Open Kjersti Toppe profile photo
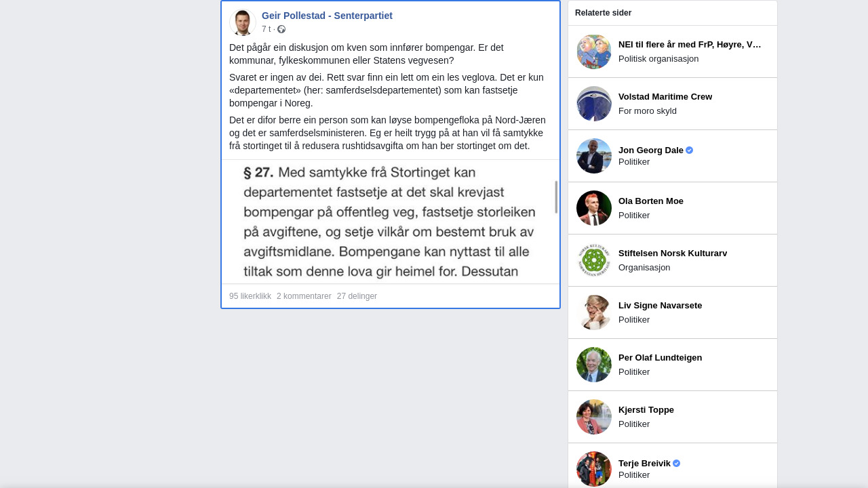The height and width of the screenshot is (488, 868). 594,417
